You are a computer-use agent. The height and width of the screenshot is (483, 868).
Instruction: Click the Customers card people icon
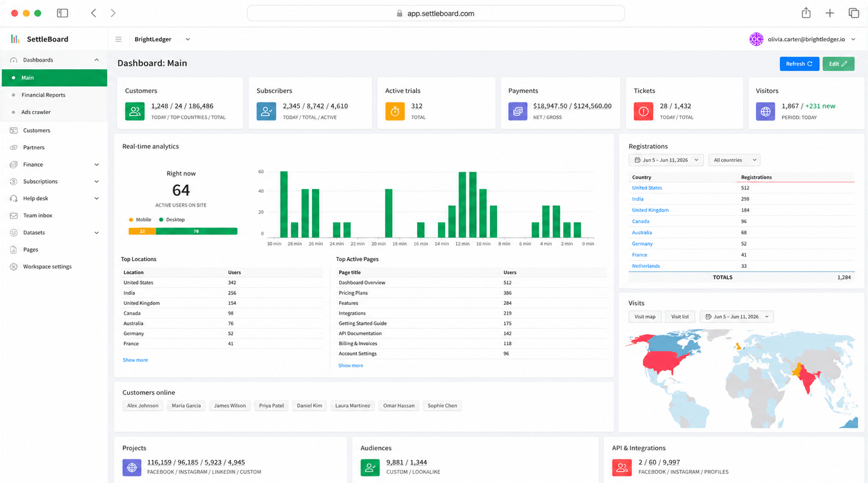click(135, 111)
